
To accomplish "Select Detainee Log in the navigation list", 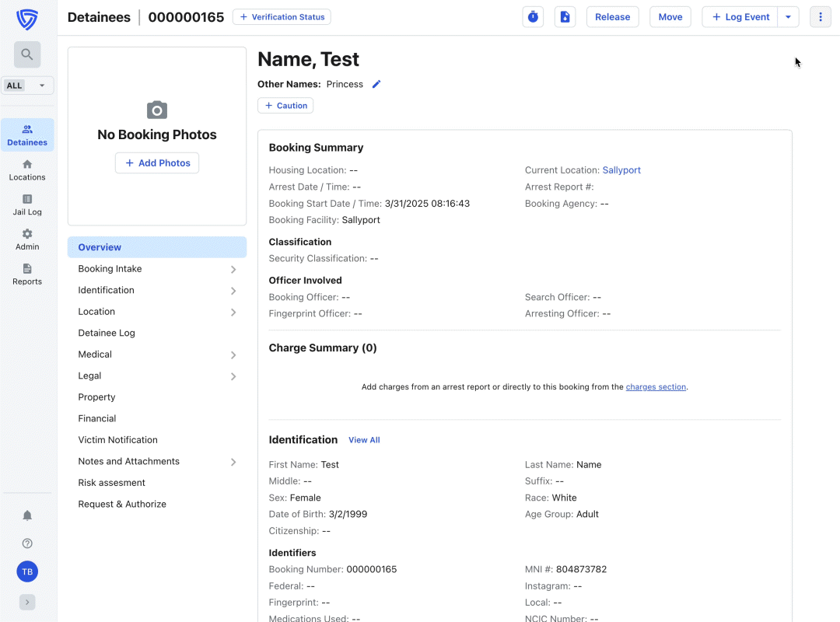I will point(107,333).
